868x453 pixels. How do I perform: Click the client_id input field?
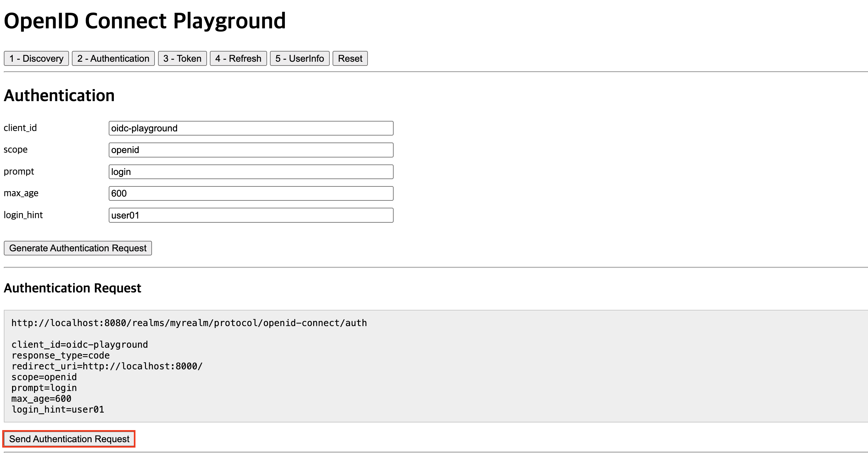pos(251,128)
